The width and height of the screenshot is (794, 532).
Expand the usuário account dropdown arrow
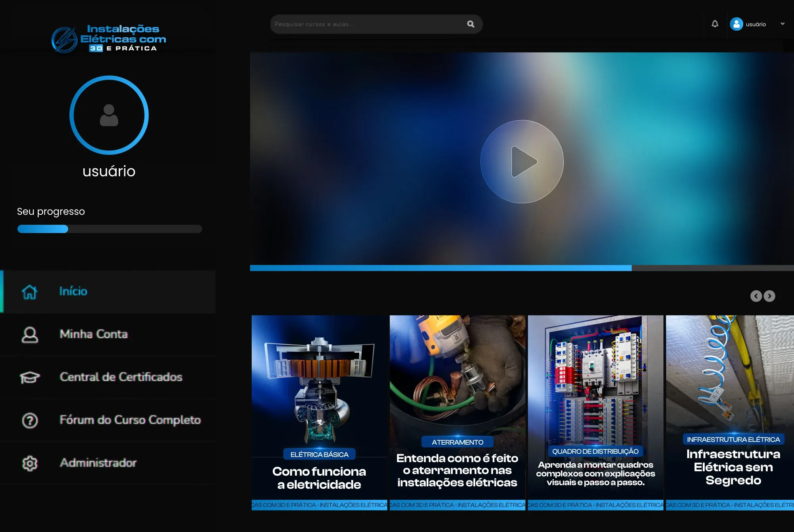pos(782,24)
